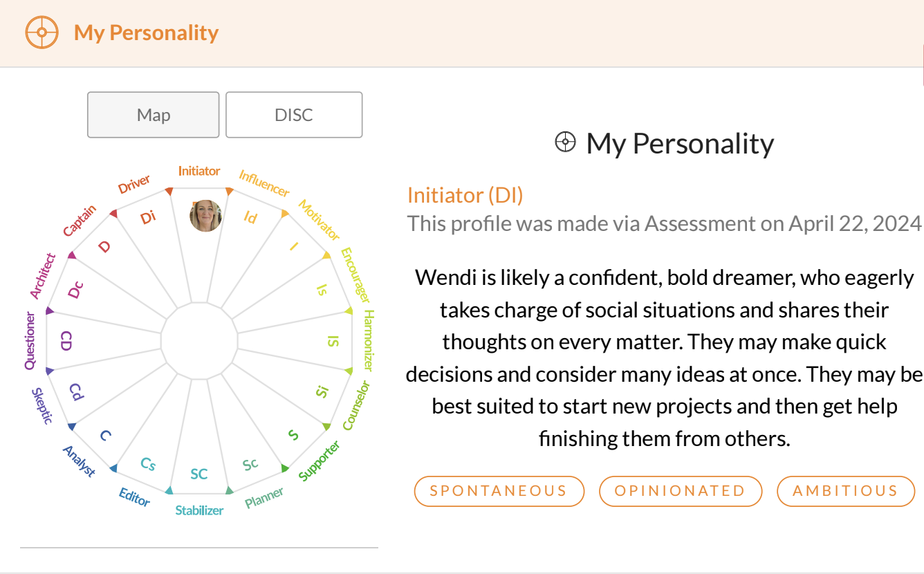Click the black crosshair icon beside My Personality heading
The width and height of the screenshot is (924, 574).
coord(565,142)
